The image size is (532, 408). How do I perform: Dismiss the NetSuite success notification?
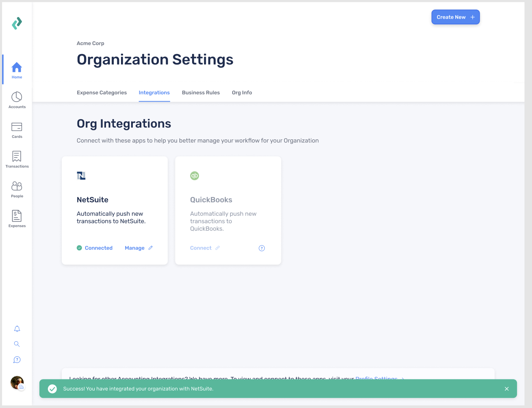[x=506, y=389]
